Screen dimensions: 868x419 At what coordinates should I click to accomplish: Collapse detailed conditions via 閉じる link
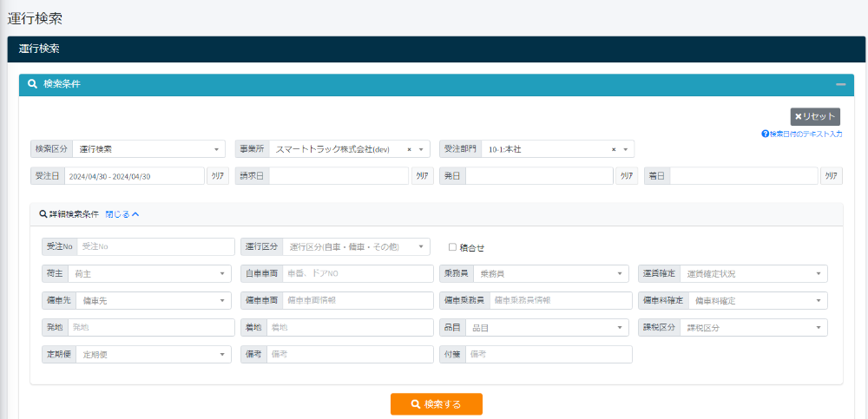pos(122,213)
